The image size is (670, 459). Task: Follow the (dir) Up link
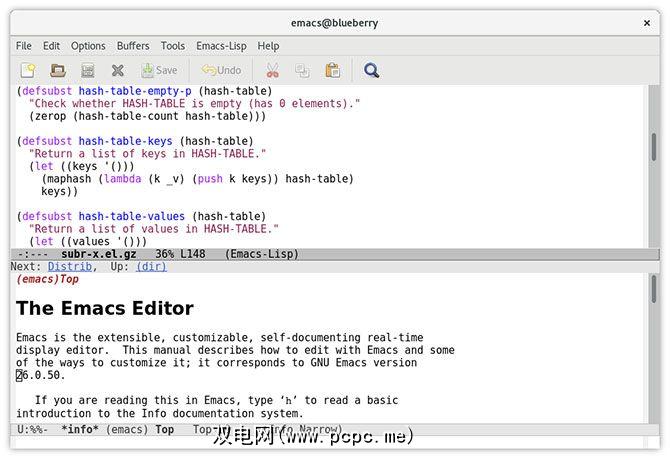pyautogui.click(x=151, y=267)
